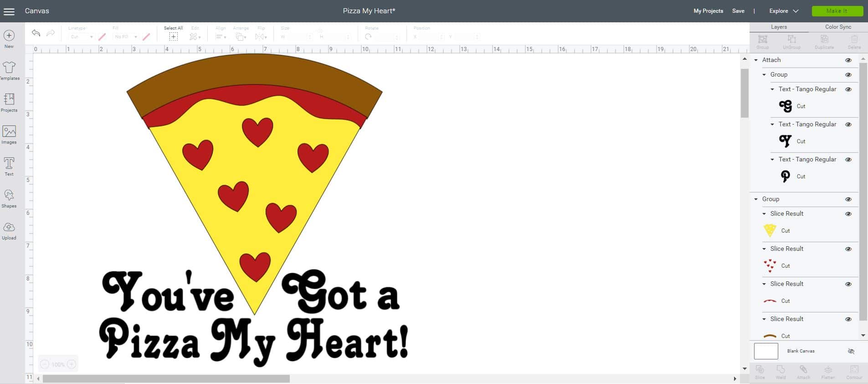Click the Group icon in Layers panel
This screenshot has width=868, height=384.
coord(763,39)
